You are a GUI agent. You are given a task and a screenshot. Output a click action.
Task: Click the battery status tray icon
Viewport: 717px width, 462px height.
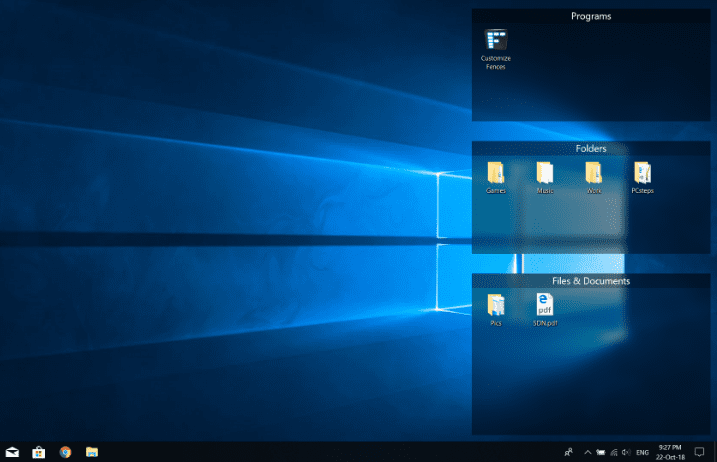(600, 452)
